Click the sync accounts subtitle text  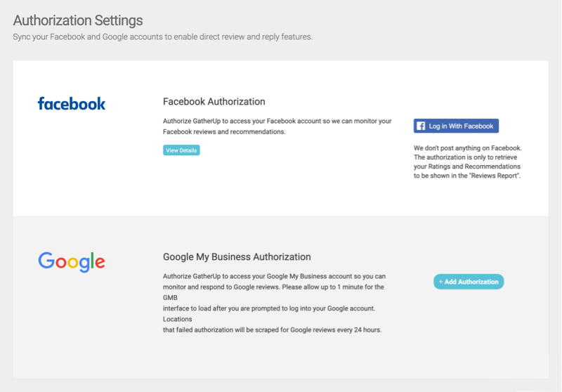coord(163,37)
